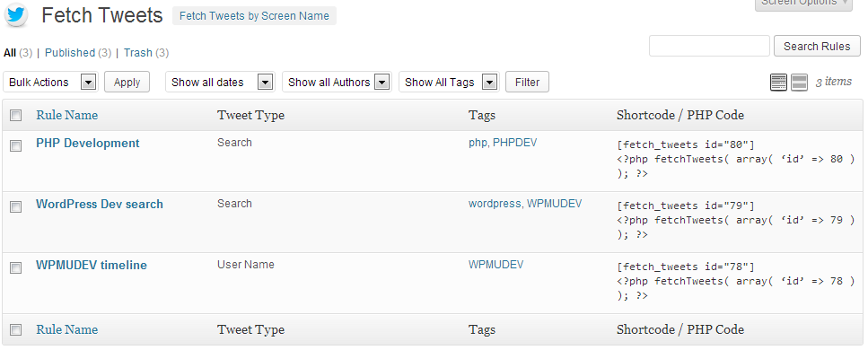Image resolution: width=868 pixels, height=350 pixels.
Task: Click WPMUDEV tag in timeline row
Action: tap(496, 264)
